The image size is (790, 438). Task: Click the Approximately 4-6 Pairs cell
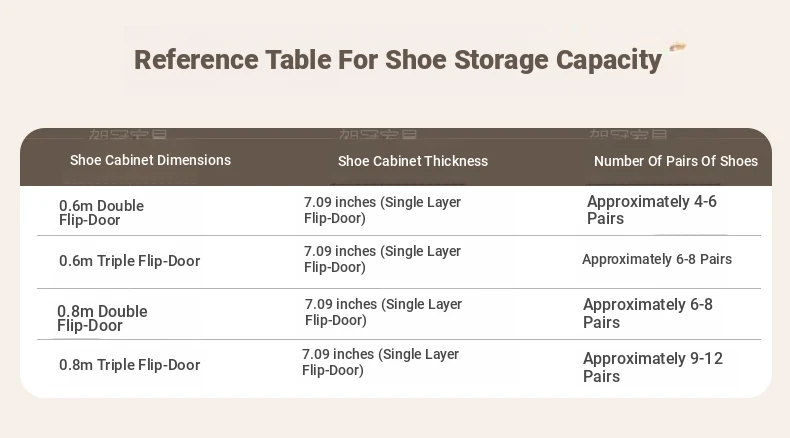tap(651, 210)
